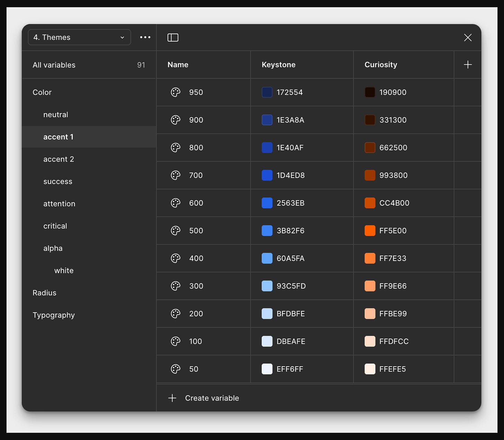Click the Keystone BFDBFE color swatch

(x=267, y=314)
